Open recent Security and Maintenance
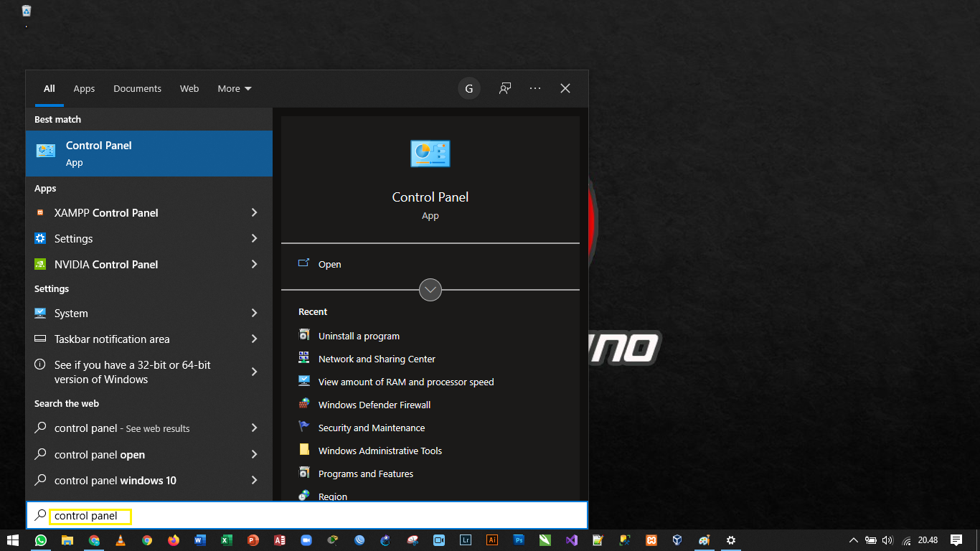980x551 pixels. click(372, 428)
